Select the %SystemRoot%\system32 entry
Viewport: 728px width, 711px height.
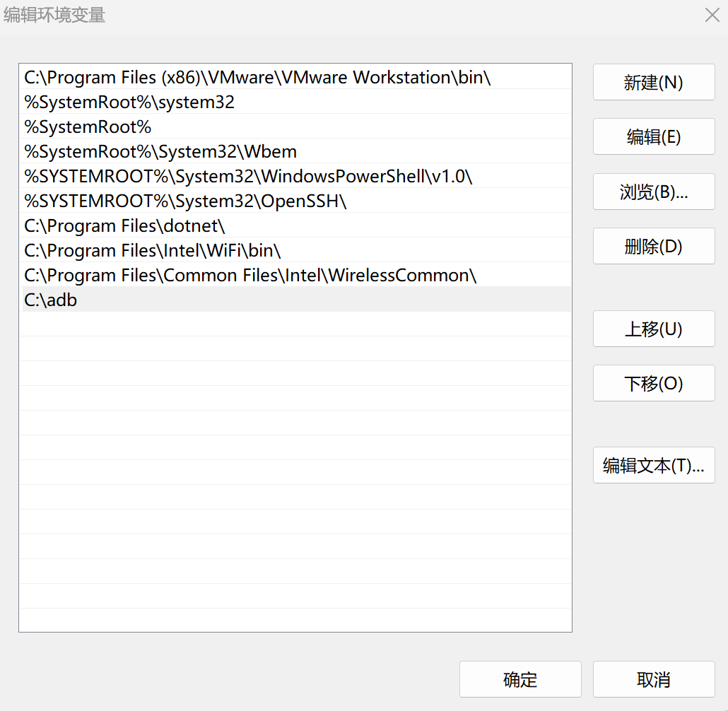(295, 102)
